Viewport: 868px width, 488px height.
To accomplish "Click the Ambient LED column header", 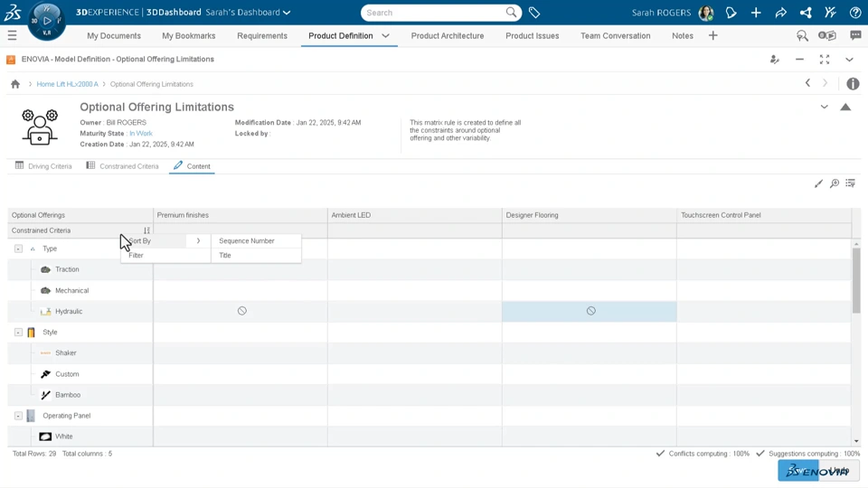I will [x=414, y=215].
